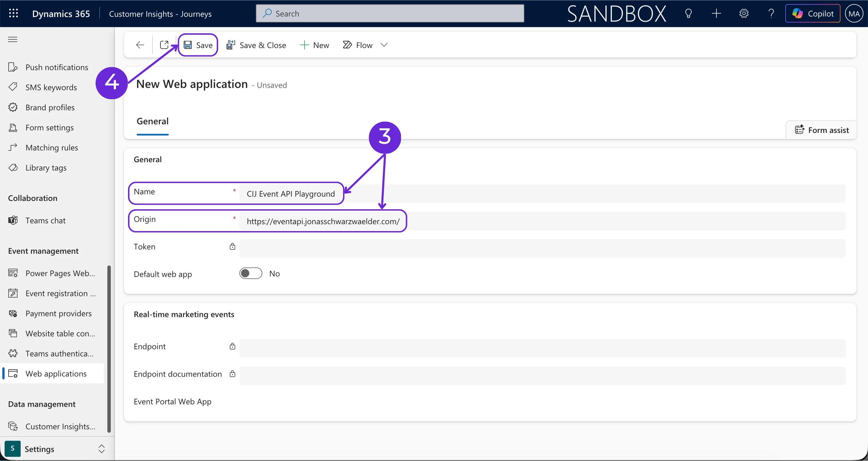Open the MA account avatar menu
Screen dimensions: 868x461
(x=854, y=13)
